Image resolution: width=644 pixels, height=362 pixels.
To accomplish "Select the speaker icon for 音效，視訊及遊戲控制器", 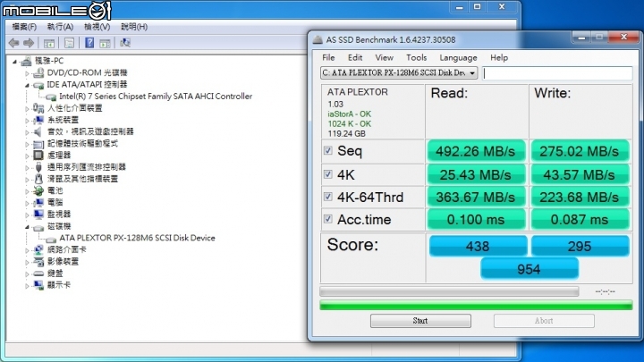I will pyautogui.click(x=38, y=131).
